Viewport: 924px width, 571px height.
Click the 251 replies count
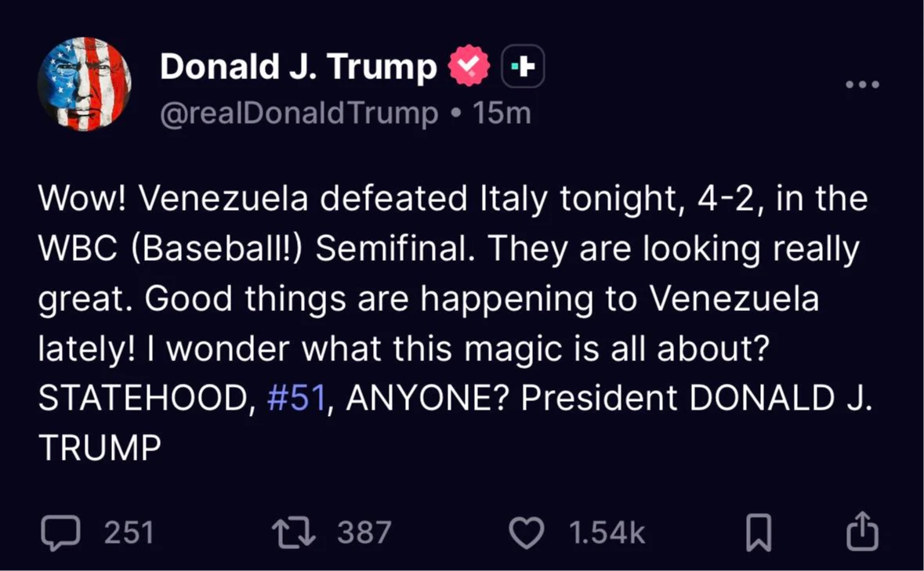tap(129, 533)
